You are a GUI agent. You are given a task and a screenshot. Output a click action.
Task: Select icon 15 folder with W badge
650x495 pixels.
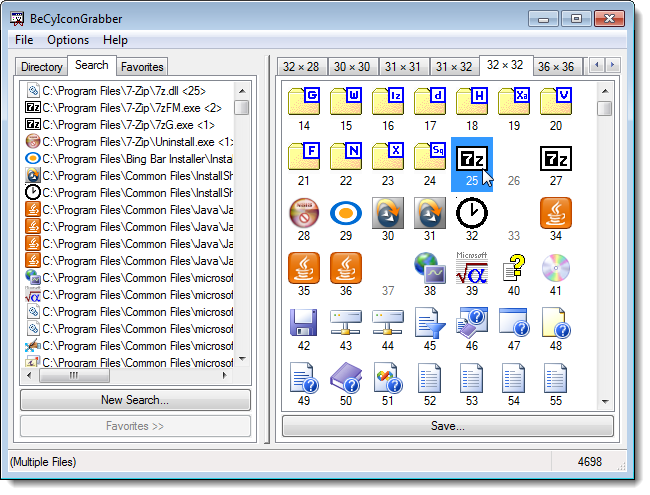346,102
